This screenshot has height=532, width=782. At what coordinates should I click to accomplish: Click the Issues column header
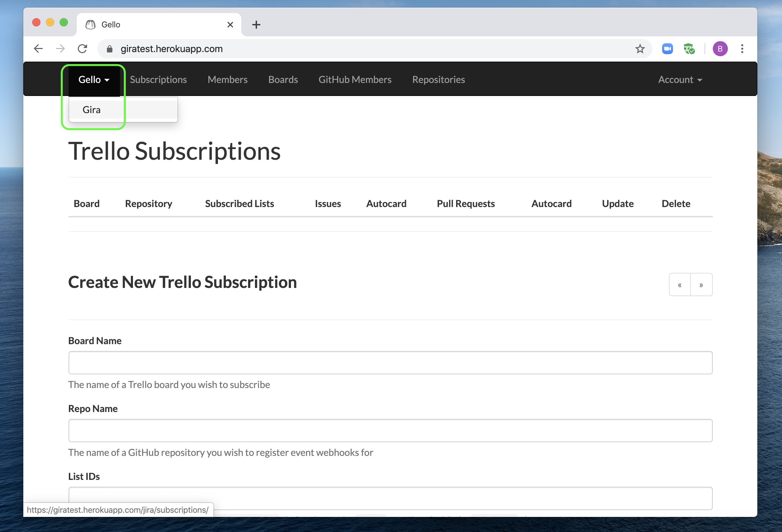pyautogui.click(x=328, y=204)
